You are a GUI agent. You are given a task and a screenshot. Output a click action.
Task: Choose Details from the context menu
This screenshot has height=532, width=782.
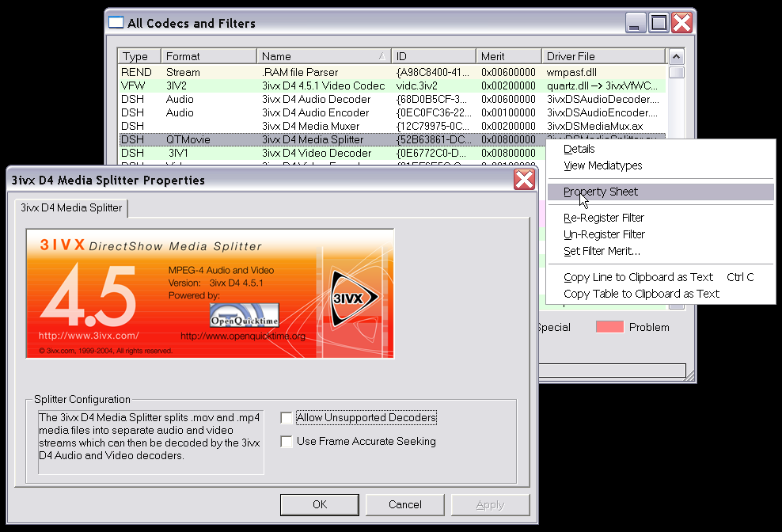(661, 149)
